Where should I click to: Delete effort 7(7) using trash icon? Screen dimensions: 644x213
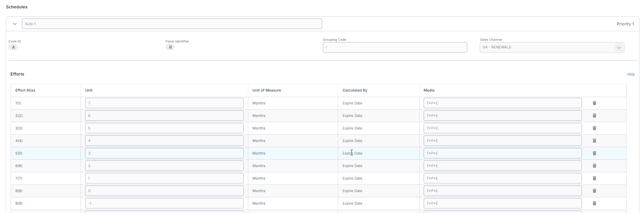coord(594,178)
